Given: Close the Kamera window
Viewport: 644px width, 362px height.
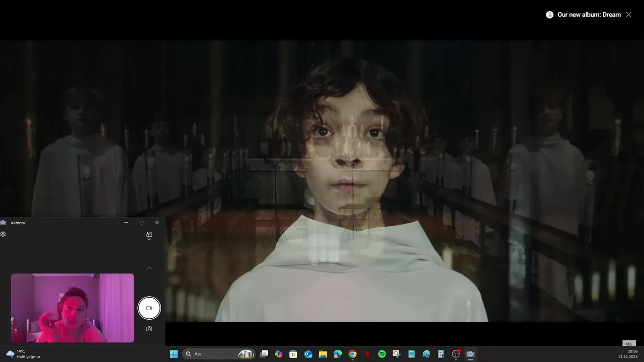Looking at the screenshot, I should [157, 222].
